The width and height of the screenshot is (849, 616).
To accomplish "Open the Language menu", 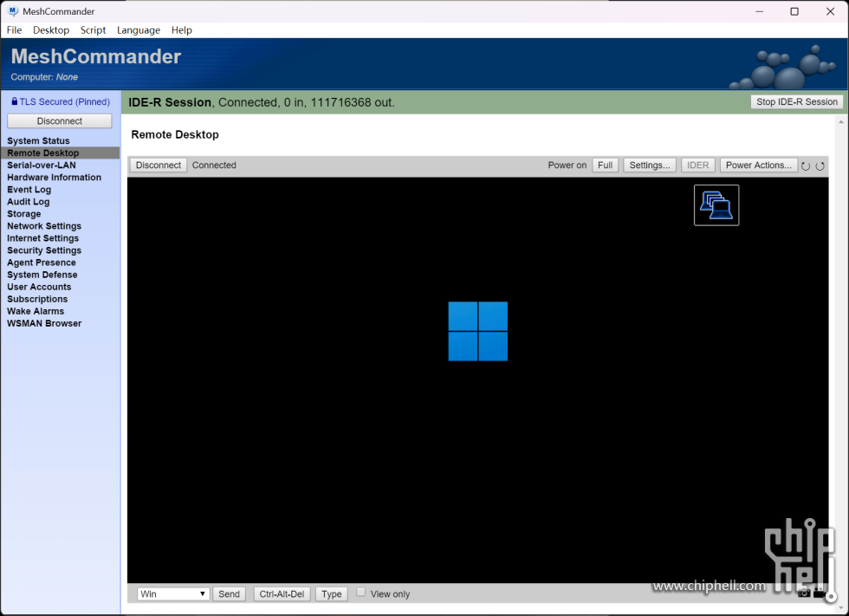I will (139, 30).
